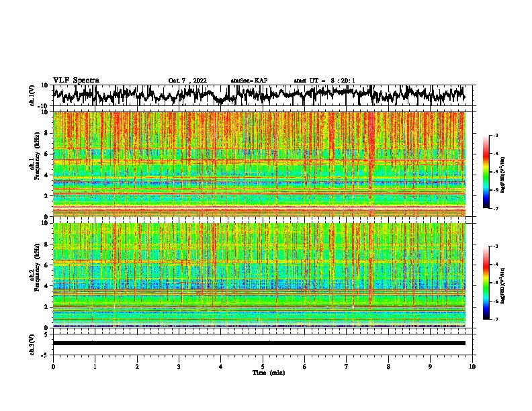Click the "2" tick on the Time axis
Screen dimensions: 532x411
pos(137,367)
